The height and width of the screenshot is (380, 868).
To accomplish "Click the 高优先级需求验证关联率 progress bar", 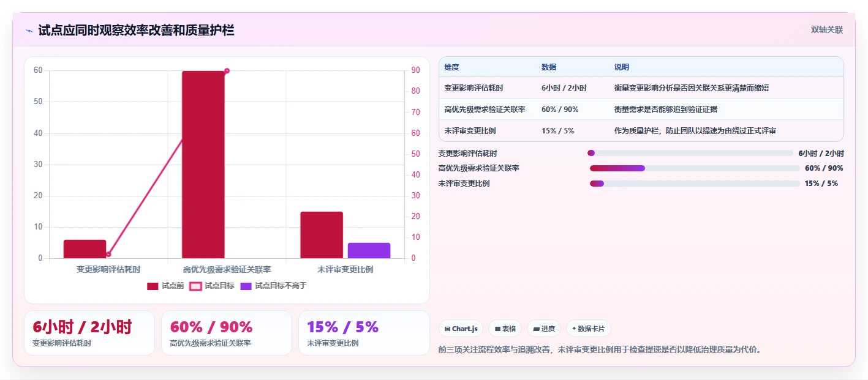I will coord(695,168).
